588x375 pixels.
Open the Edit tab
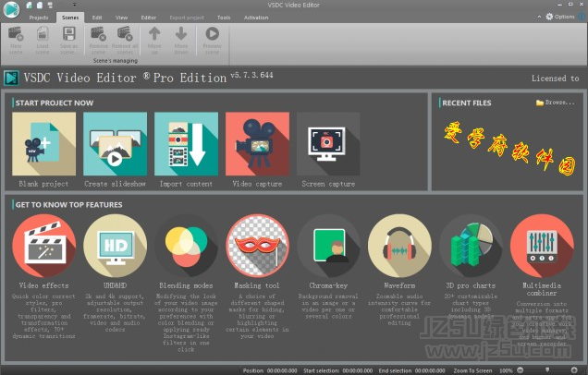pyautogui.click(x=97, y=18)
